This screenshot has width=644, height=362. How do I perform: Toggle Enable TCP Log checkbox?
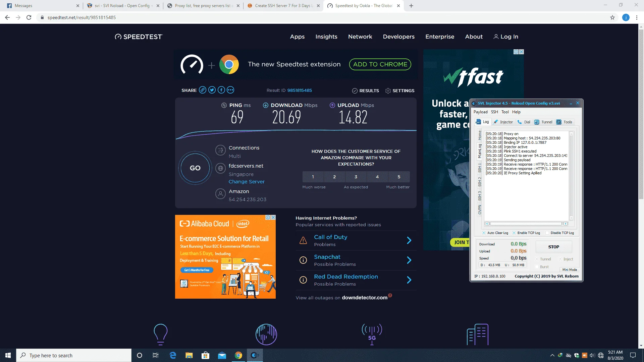click(514, 233)
